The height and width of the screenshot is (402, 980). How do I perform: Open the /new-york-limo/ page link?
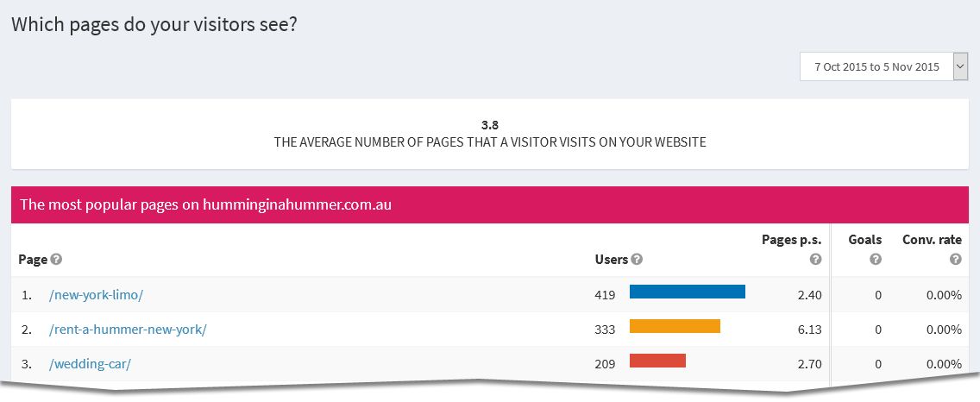(96, 295)
